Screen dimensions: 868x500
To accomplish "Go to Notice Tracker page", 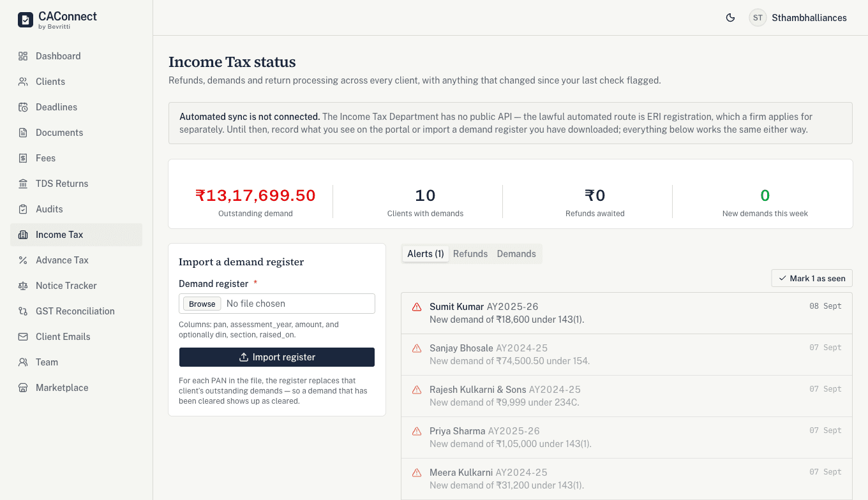I will [x=77, y=286].
